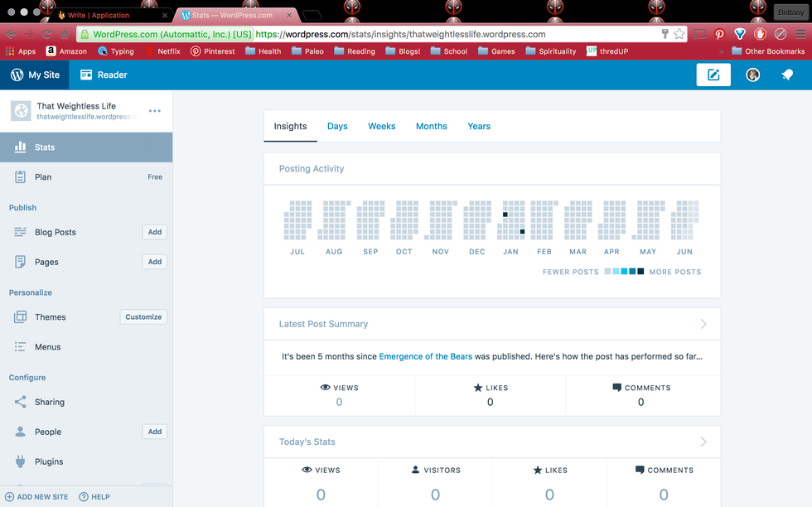Click the darkest posting activity legend swatch
The height and width of the screenshot is (507, 812).
click(640, 272)
